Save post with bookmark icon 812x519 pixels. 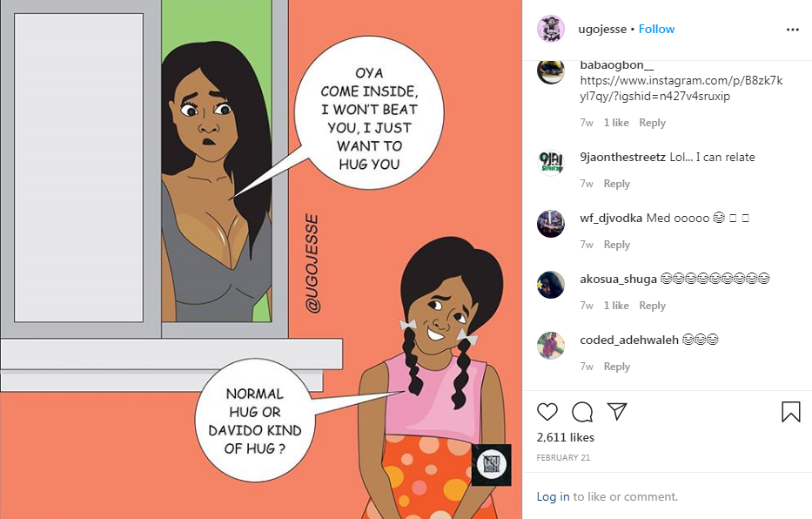pyautogui.click(x=791, y=412)
